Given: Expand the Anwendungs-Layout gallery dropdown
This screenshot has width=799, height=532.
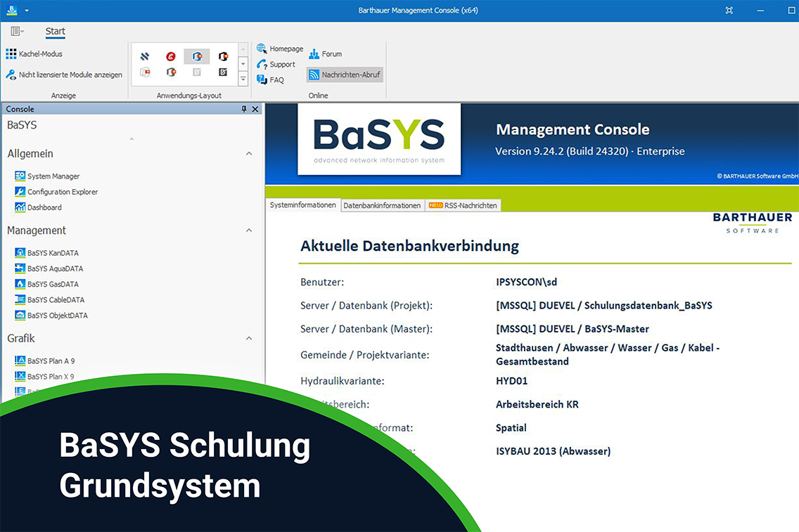Looking at the screenshot, I should coord(243,79).
